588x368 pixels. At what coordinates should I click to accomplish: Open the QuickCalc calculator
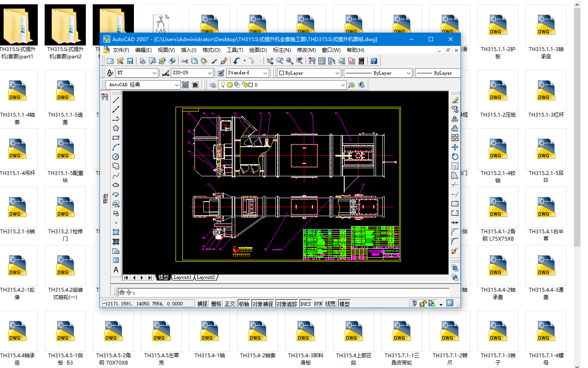[x=361, y=61]
